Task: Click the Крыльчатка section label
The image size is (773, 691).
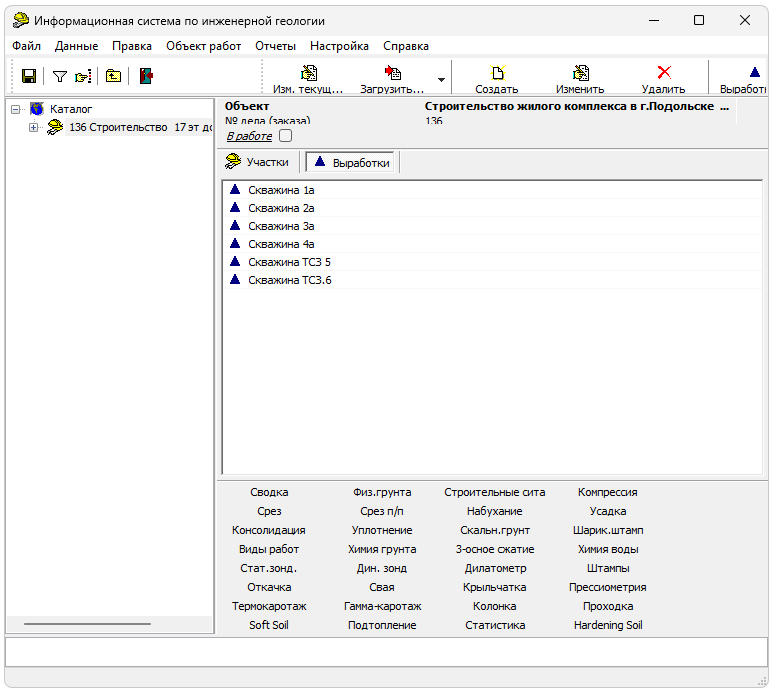Action: [495, 587]
